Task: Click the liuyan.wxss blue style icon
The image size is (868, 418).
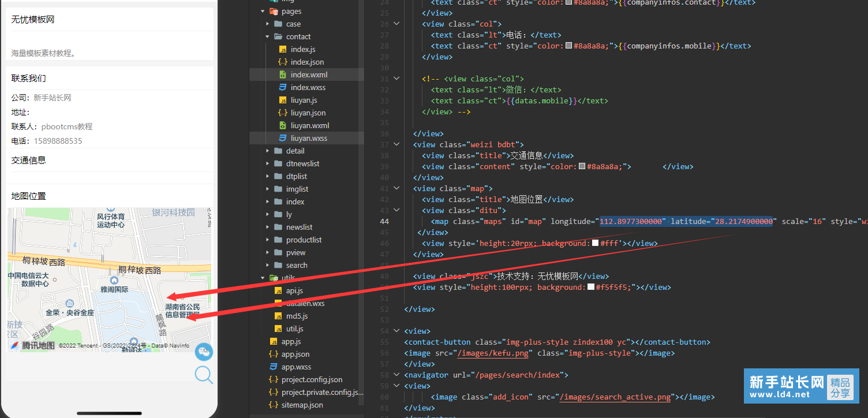Action: [x=283, y=138]
